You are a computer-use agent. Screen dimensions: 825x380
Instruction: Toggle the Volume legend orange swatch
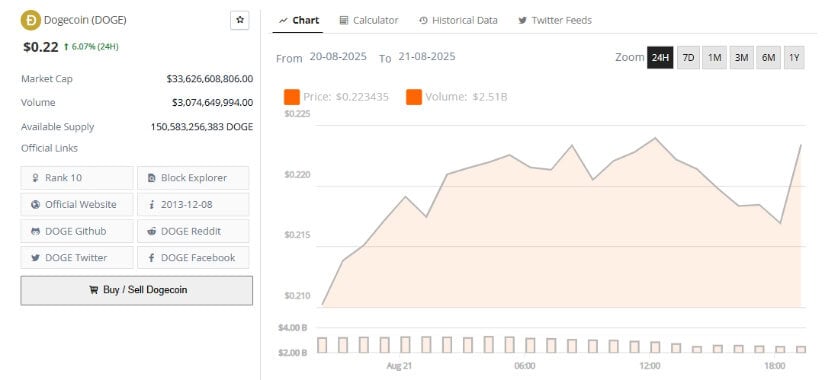pyautogui.click(x=414, y=97)
